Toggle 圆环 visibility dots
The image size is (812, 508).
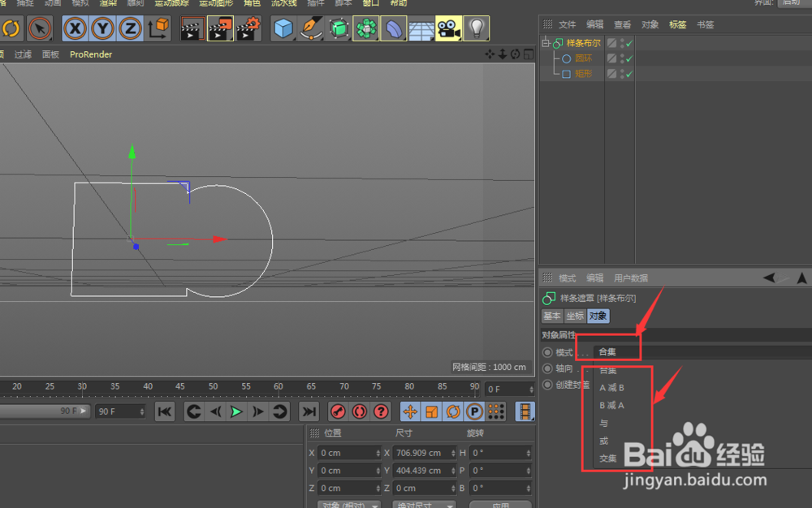[x=622, y=58]
